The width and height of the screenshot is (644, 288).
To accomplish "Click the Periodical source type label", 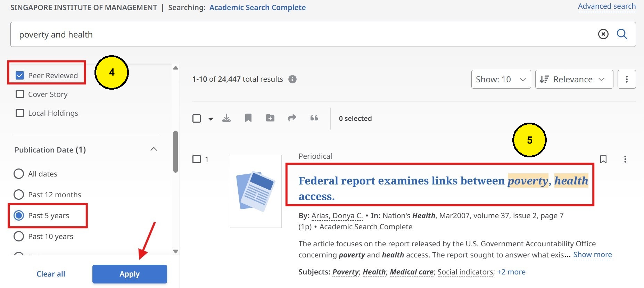I will (315, 156).
